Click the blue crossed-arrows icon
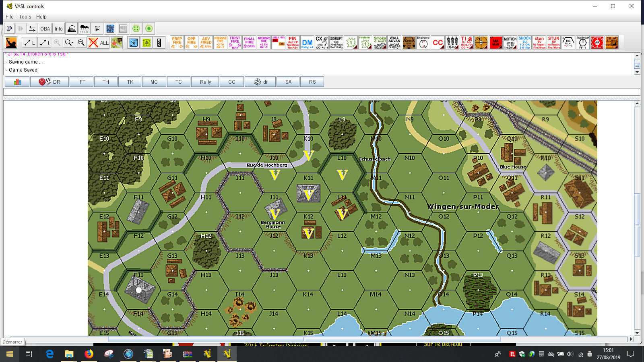This screenshot has height=362, width=644. [x=134, y=43]
